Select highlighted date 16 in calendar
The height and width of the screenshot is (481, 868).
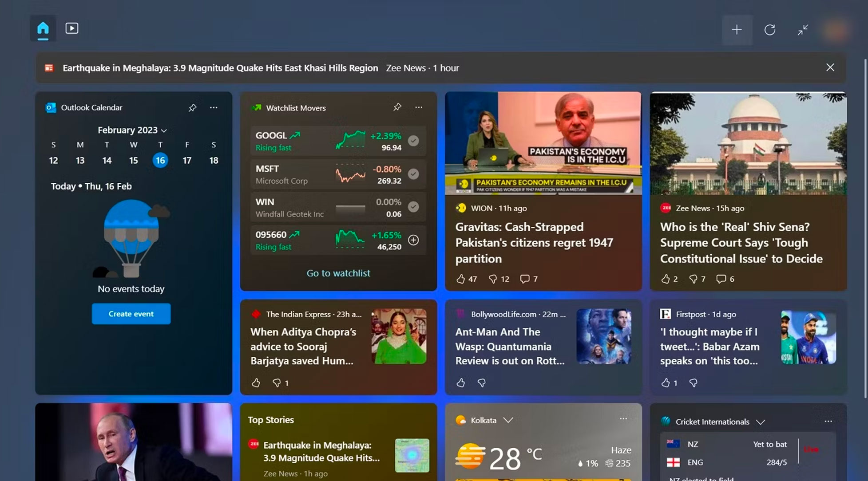(160, 160)
